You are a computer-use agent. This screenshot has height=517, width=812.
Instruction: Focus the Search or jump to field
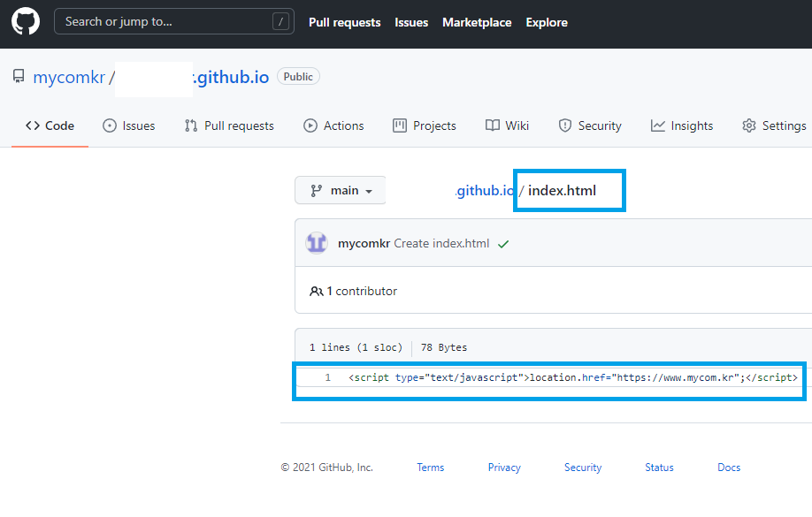pyautogui.click(x=174, y=22)
